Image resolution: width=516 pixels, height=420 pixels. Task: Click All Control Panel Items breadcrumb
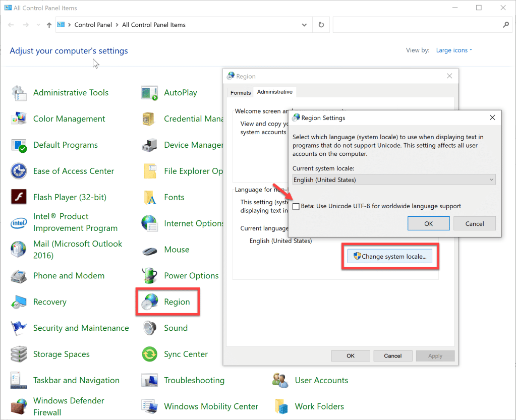[x=154, y=25]
